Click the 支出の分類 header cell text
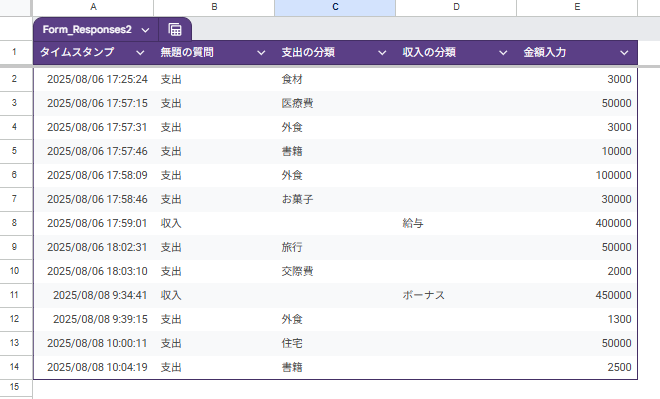 point(308,52)
